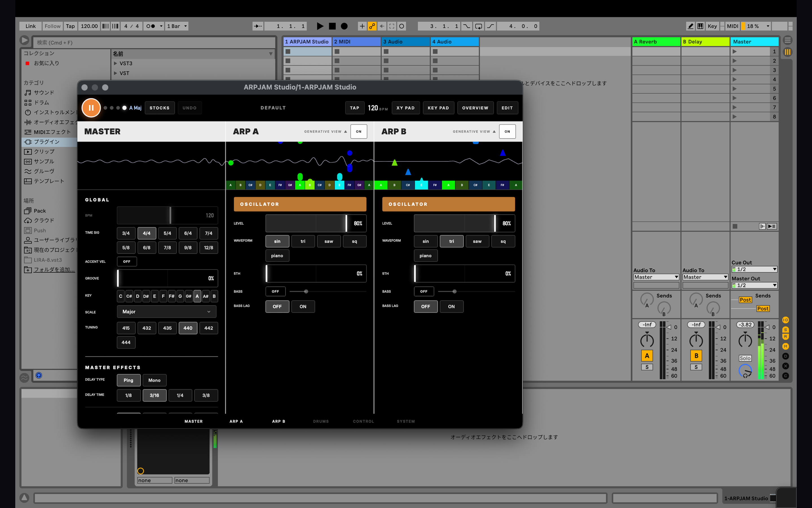Image resolution: width=812 pixels, height=508 pixels.
Task: Set ARP B BASS LAG to ON
Action: (451, 306)
